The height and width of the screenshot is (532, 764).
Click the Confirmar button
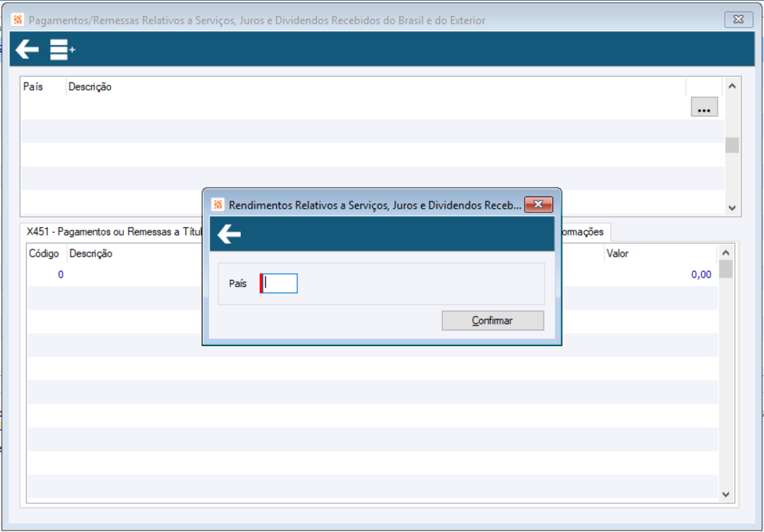point(493,320)
